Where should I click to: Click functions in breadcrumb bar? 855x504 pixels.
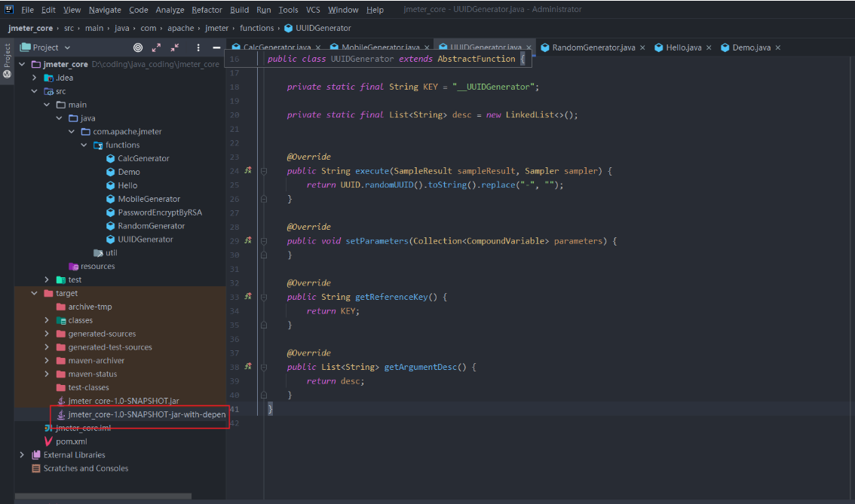[256, 29]
